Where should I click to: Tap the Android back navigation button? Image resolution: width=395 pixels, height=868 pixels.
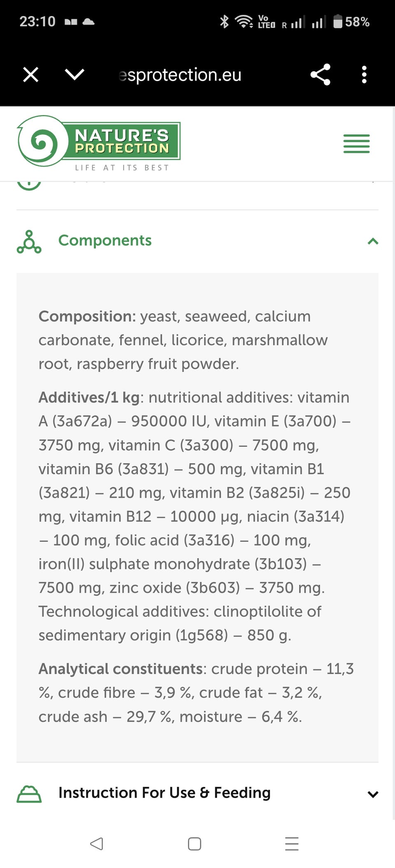click(x=96, y=844)
